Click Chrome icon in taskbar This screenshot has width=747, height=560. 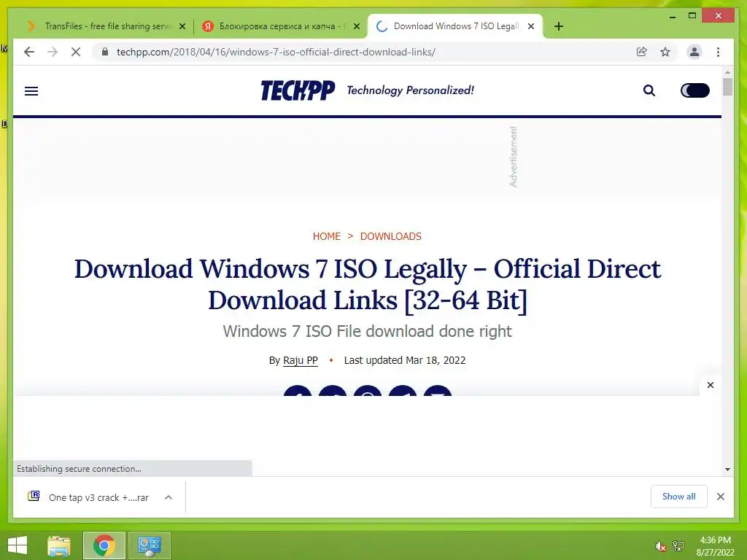pyautogui.click(x=104, y=545)
